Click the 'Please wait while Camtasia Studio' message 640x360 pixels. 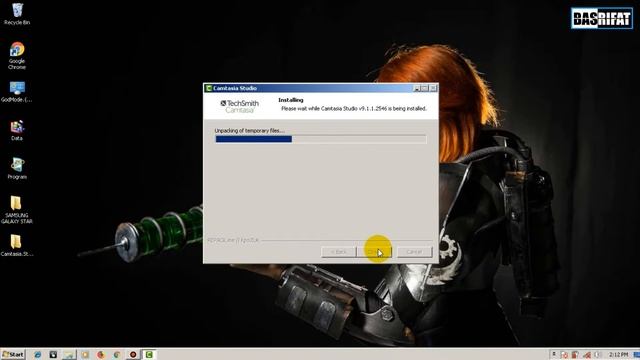353,109
